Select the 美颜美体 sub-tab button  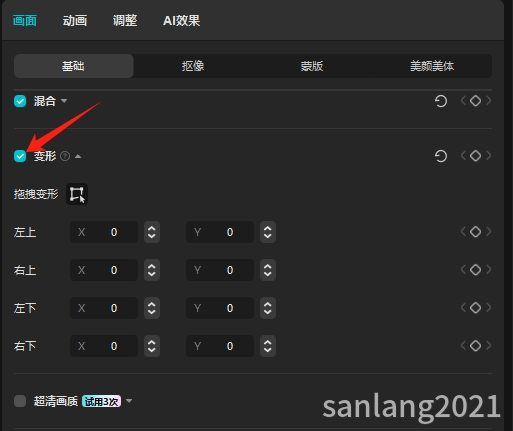coord(432,66)
